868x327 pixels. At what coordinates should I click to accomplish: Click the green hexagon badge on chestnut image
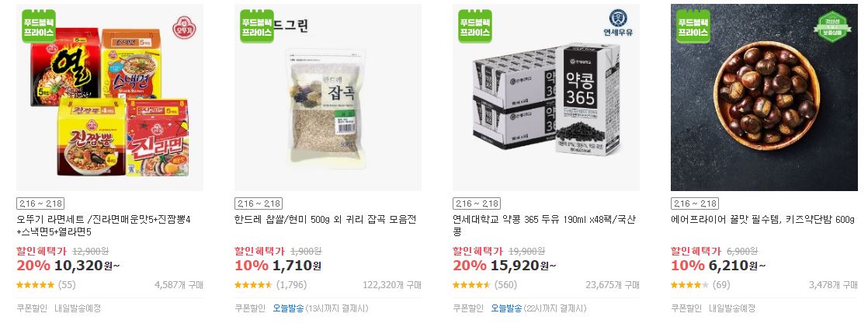click(x=832, y=26)
